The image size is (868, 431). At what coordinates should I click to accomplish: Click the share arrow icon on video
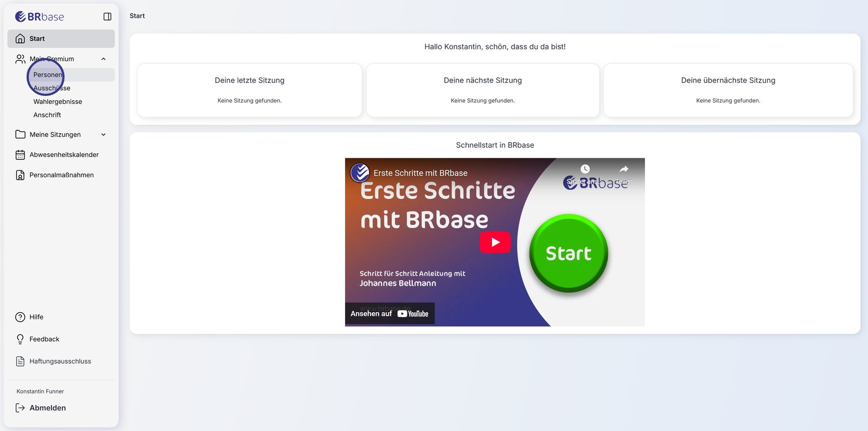(624, 169)
